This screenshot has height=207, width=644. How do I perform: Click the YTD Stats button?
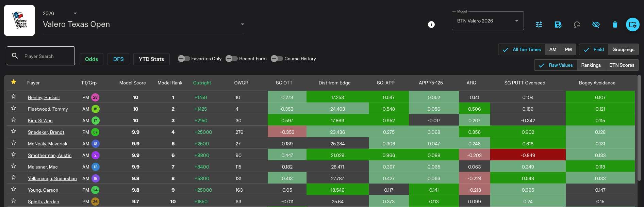coord(151,59)
